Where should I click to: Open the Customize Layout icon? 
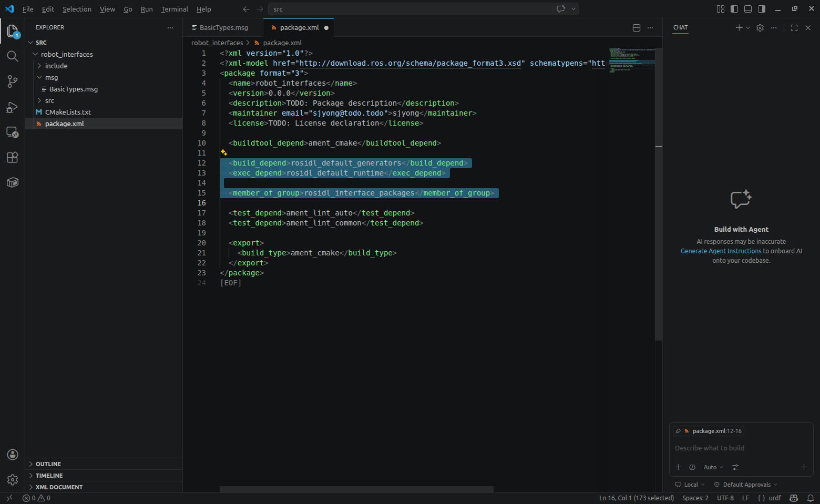pos(721,9)
